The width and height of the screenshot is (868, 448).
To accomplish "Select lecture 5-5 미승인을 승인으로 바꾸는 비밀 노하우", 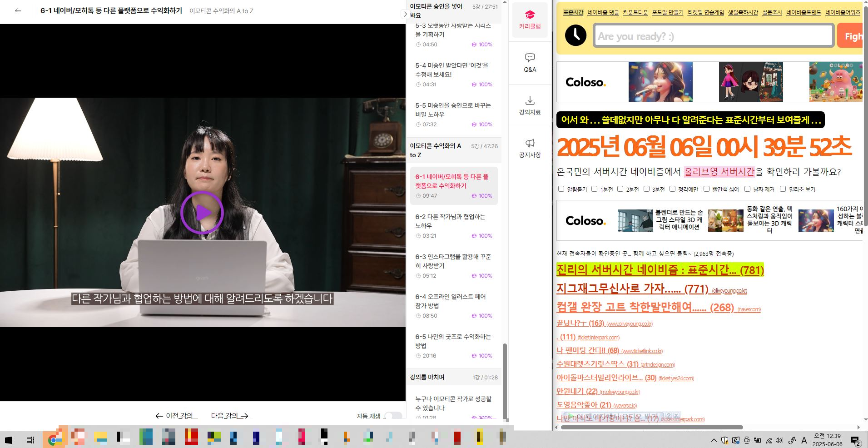I will click(x=453, y=114).
